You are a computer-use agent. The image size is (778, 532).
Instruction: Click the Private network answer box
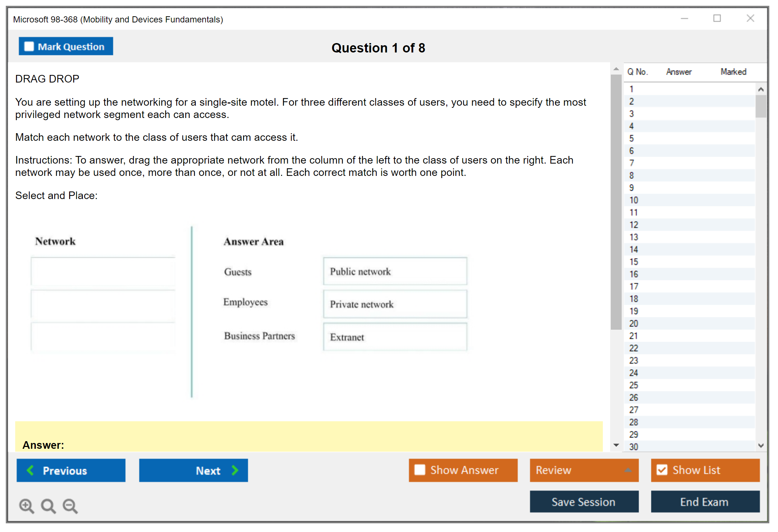click(395, 304)
